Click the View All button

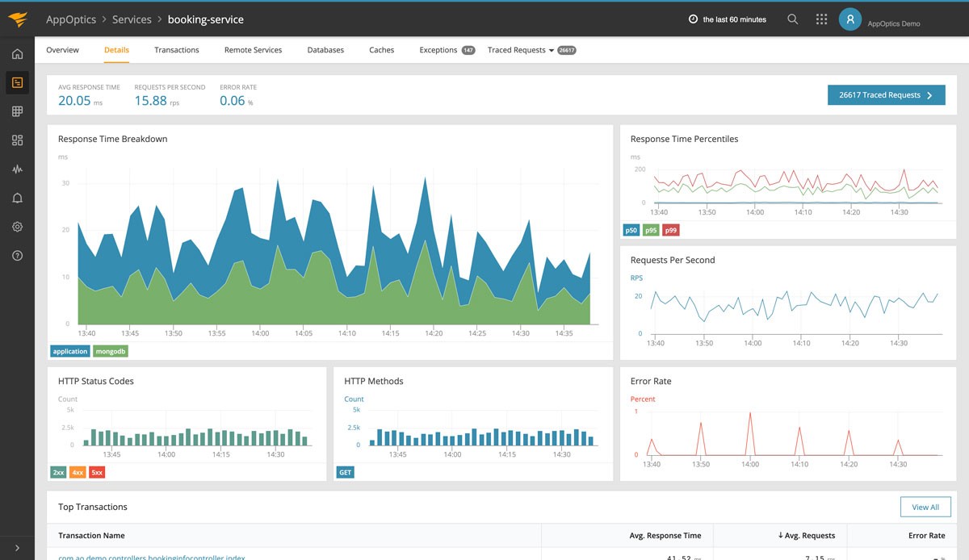[x=925, y=507]
